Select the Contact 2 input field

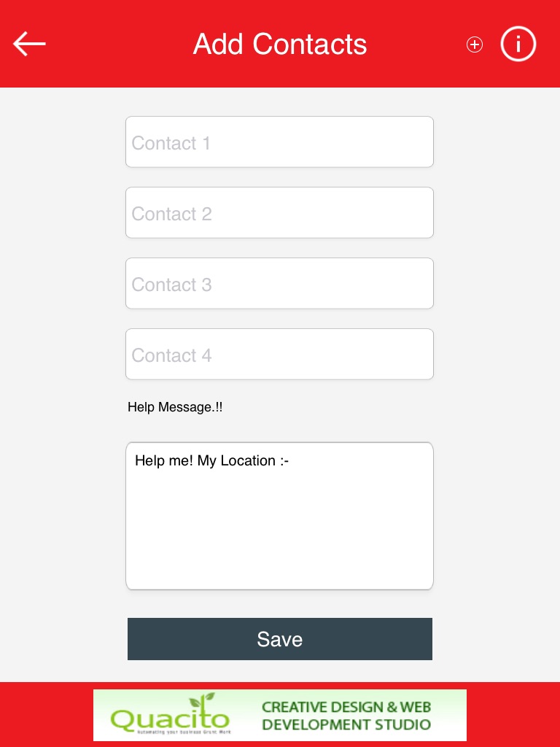click(279, 213)
